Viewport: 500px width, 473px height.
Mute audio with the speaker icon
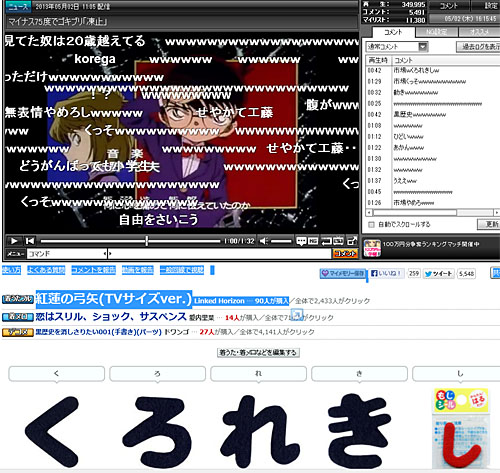(x=264, y=241)
